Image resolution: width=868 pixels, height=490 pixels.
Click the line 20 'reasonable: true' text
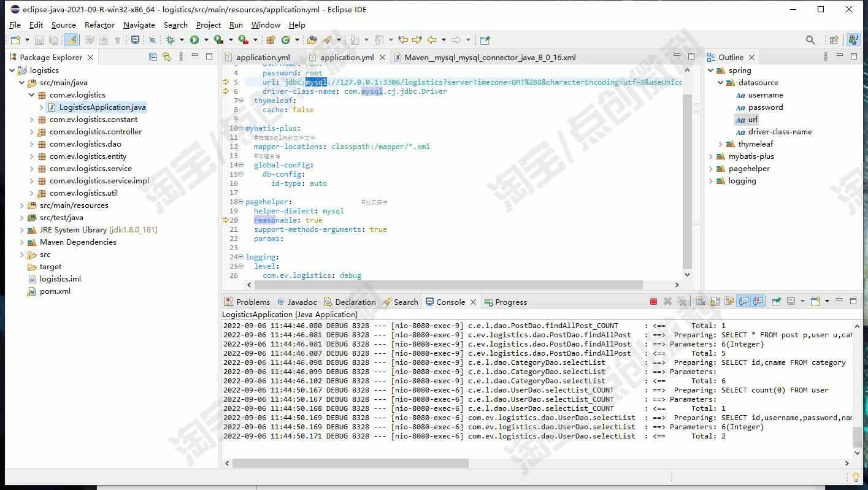[288, 220]
